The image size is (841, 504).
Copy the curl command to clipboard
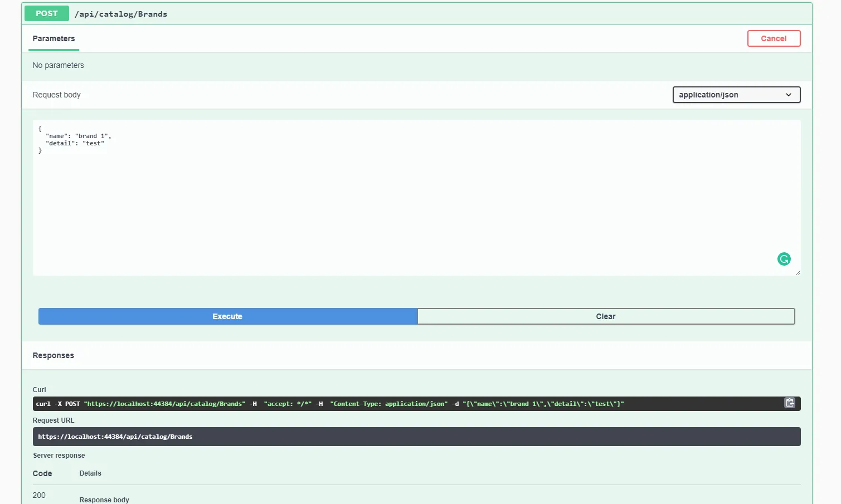coord(789,403)
